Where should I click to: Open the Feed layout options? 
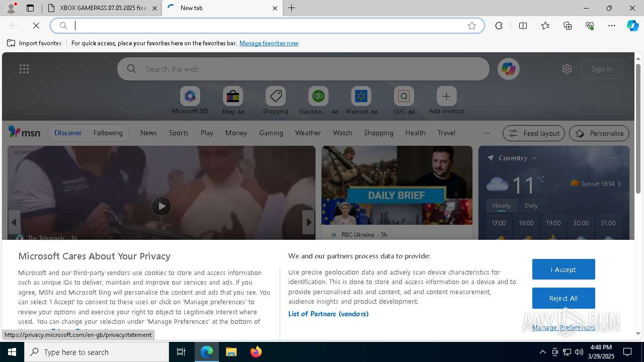(534, 133)
